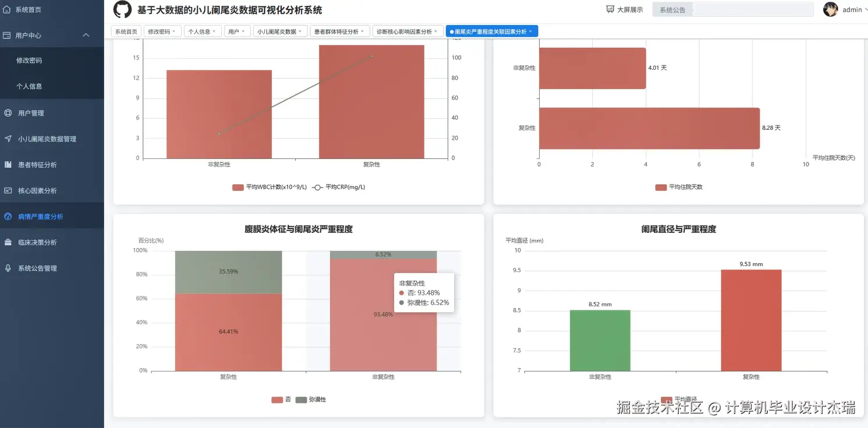
Task: Click the 用户中心 card icon in sidebar
Action: [7, 36]
